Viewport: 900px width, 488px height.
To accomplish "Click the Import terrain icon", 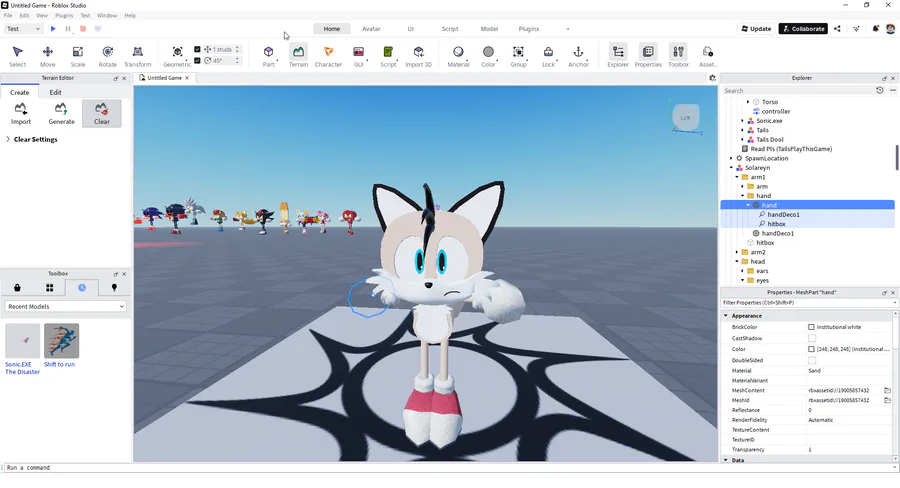I will 21,109.
